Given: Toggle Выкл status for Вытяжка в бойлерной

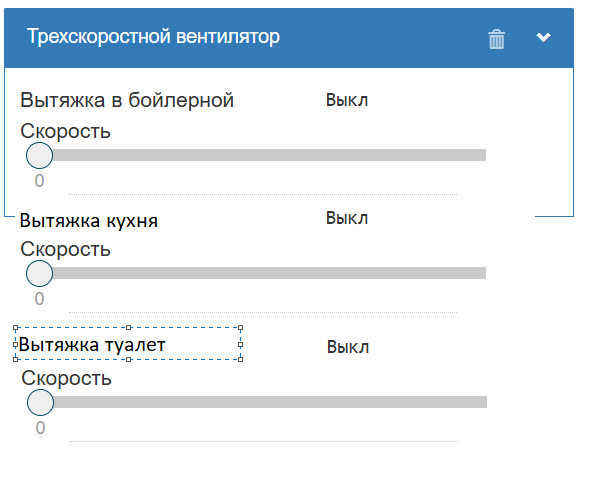Looking at the screenshot, I should (347, 100).
